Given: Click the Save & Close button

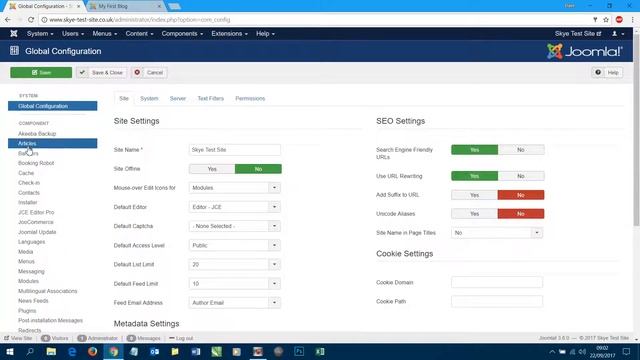Looking at the screenshot, I should point(102,72).
